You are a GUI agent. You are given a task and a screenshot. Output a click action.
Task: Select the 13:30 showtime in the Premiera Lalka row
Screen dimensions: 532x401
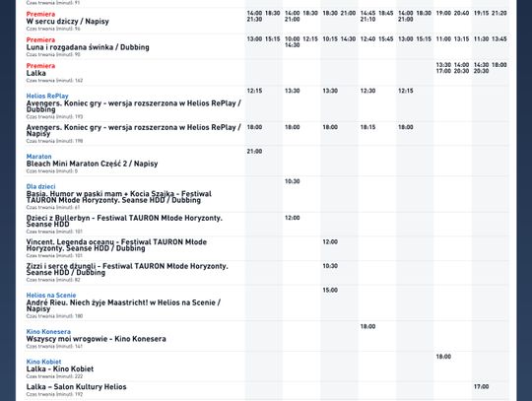pyautogui.click(x=443, y=65)
